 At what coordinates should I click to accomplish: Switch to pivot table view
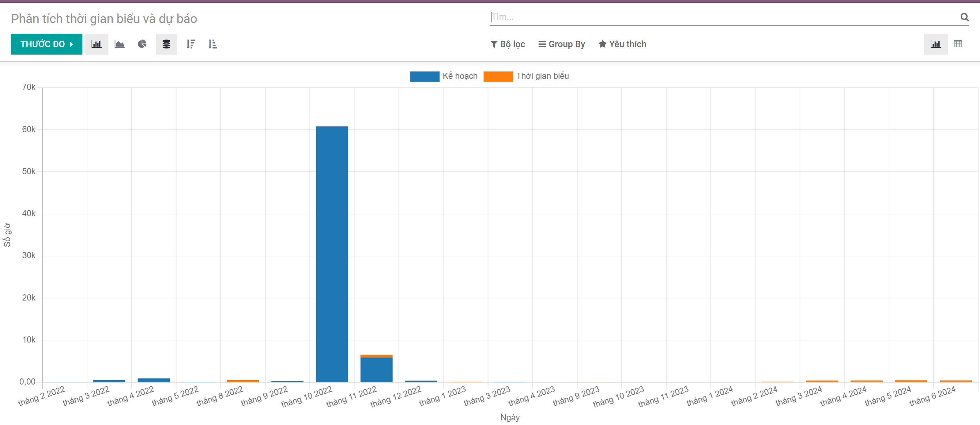[958, 44]
